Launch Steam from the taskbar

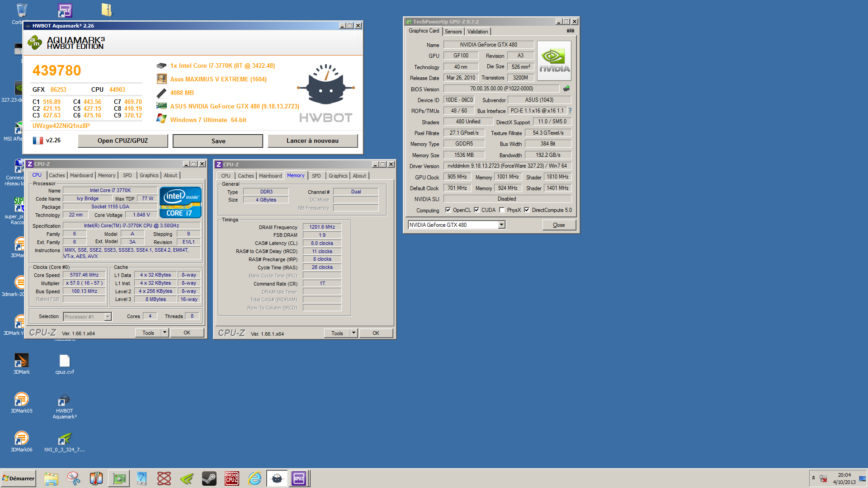(209, 479)
